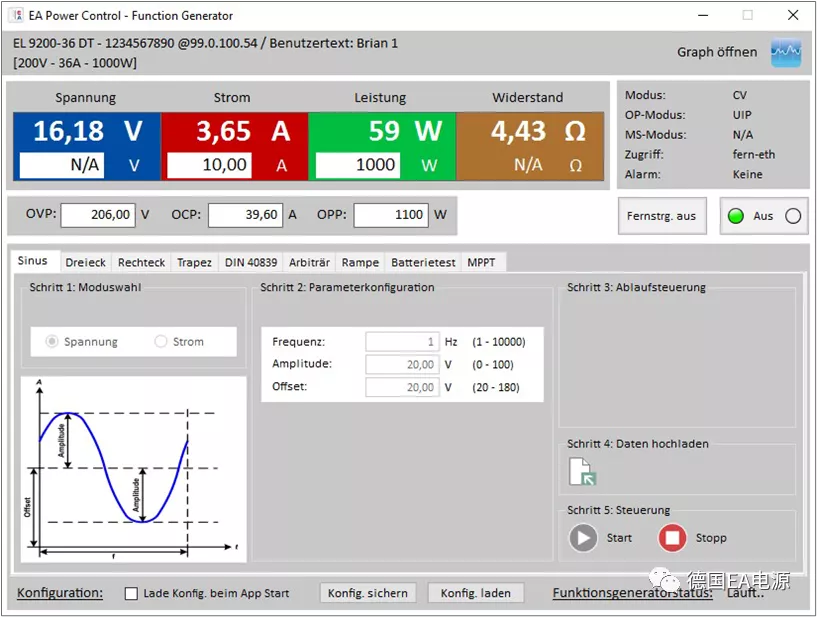Image resolution: width=817 pixels, height=617 pixels.
Task: Enable Lade Konfig. beim App Start checkbox
Action: [x=131, y=593]
